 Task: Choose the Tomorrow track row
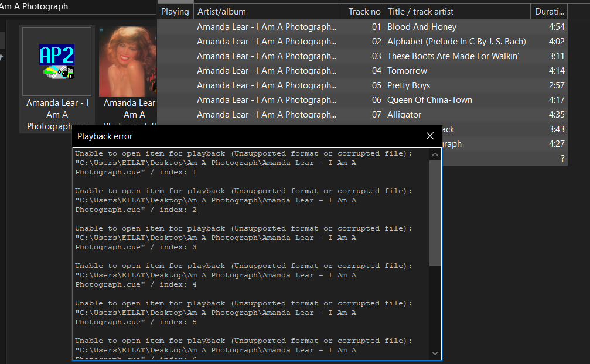pos(407,71)
